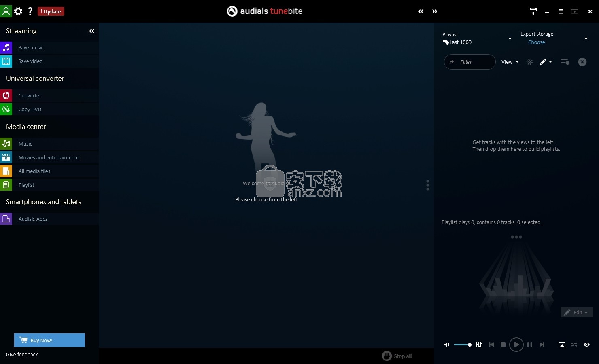Click the red Update button

[x=51, y=11]
